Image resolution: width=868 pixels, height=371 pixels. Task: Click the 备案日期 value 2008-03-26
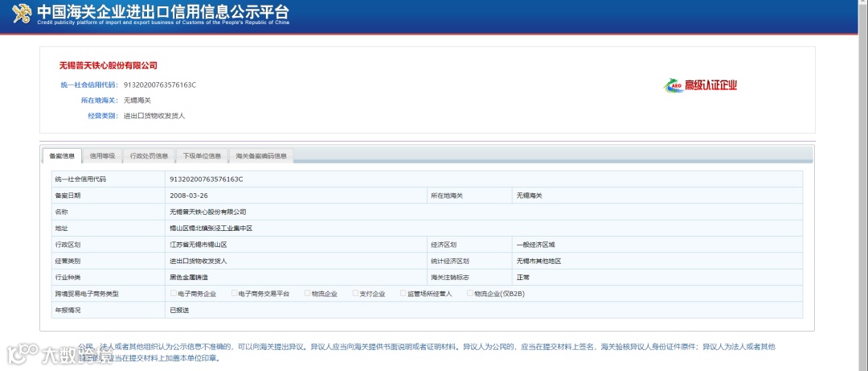click(x=189, y=196)
